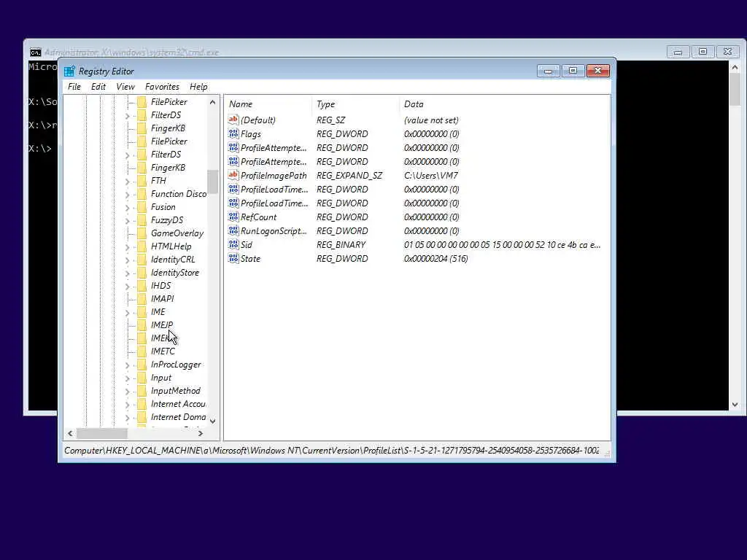Image resolution: width=747 pixels, height=560 pixels.
Task: Expand the IHDS key
Action: point(127,286)
